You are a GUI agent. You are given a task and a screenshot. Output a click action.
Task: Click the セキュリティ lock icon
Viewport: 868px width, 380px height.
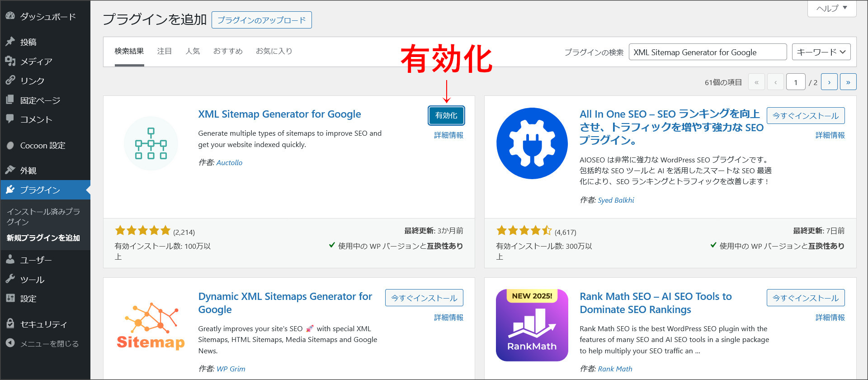point(10,324)
